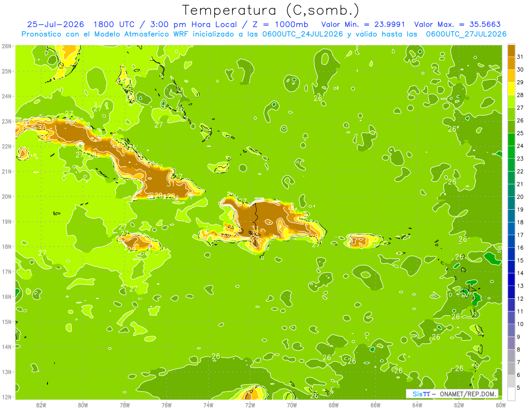Click "Valor Max. = 35.5663"
Viewport: 532px width, 411px height.
click(458, 24)
